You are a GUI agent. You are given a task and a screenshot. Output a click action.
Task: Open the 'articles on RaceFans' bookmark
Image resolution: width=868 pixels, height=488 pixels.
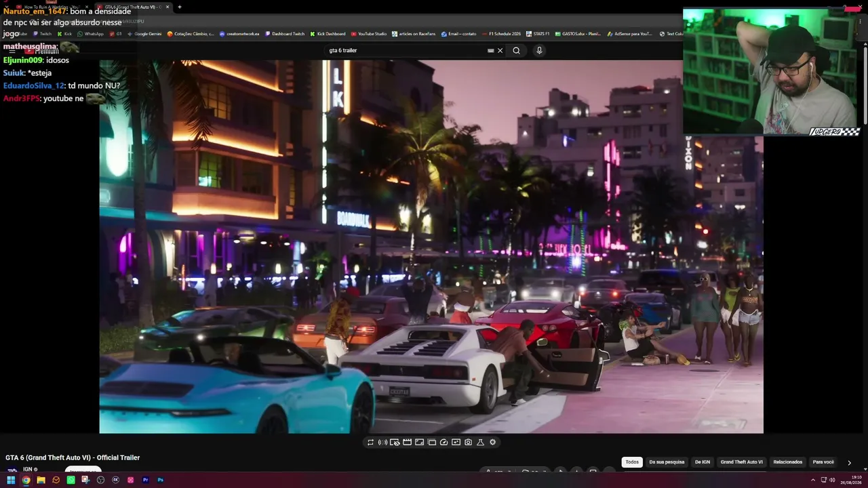[x=414, y=34]
